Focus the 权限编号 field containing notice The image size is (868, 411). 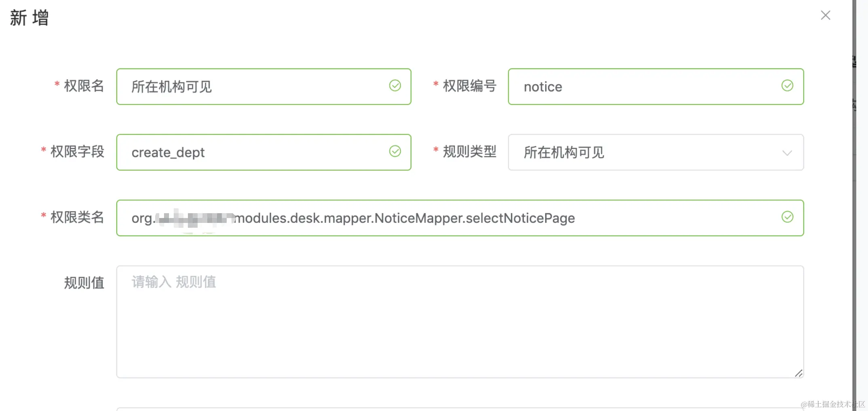pos(647,87)
